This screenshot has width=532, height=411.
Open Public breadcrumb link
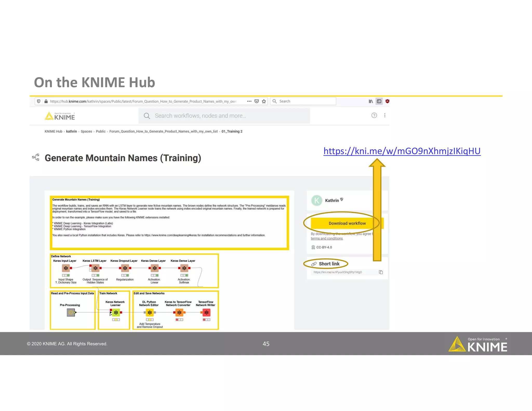(101, 131)
